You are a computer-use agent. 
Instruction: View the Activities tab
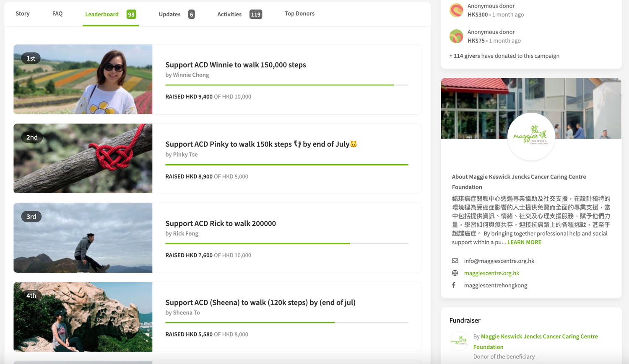point(229,14)
